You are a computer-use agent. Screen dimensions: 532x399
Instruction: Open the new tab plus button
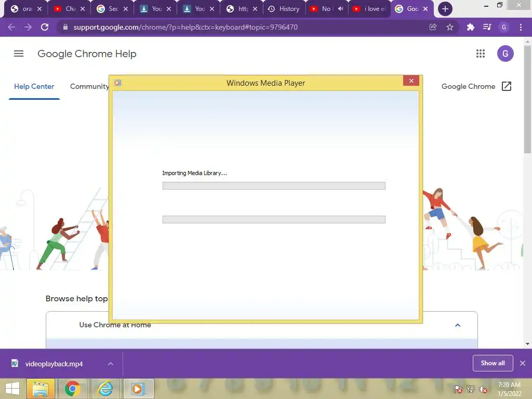point(445,9)
